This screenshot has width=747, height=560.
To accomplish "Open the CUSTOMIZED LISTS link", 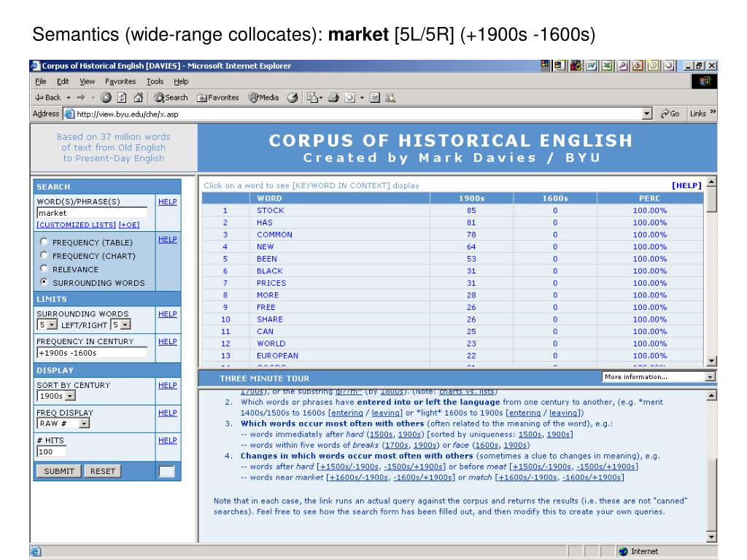I will coord(76,225).
